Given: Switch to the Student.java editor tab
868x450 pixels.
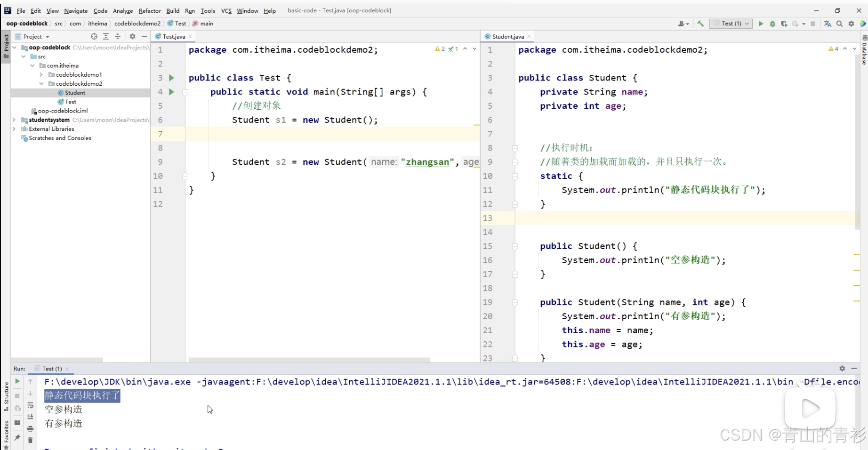Looking at the screenshot, I should click(x=508, y=36).
